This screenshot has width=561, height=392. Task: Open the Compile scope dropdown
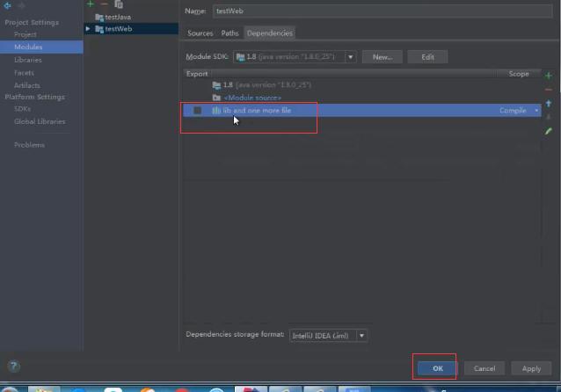click(536, 111)
